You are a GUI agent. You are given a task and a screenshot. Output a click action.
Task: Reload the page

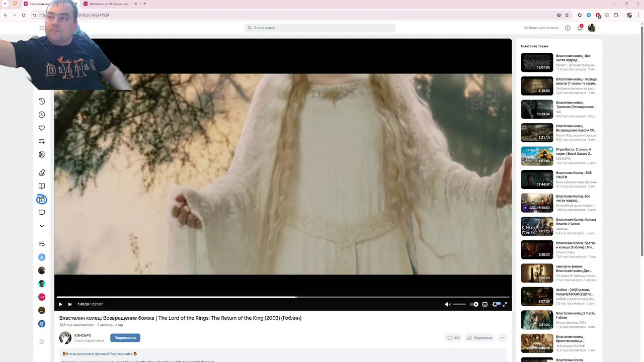tap(24, 15)
